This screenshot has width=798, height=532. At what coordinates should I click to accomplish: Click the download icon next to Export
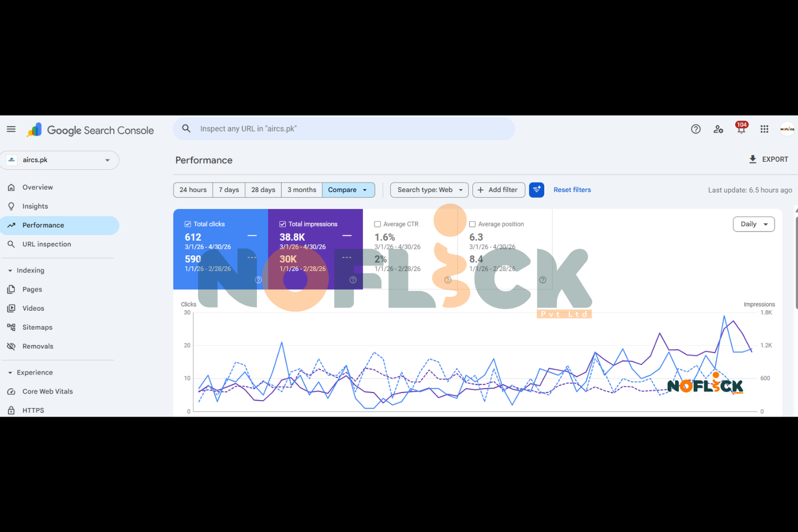point(753,159)
